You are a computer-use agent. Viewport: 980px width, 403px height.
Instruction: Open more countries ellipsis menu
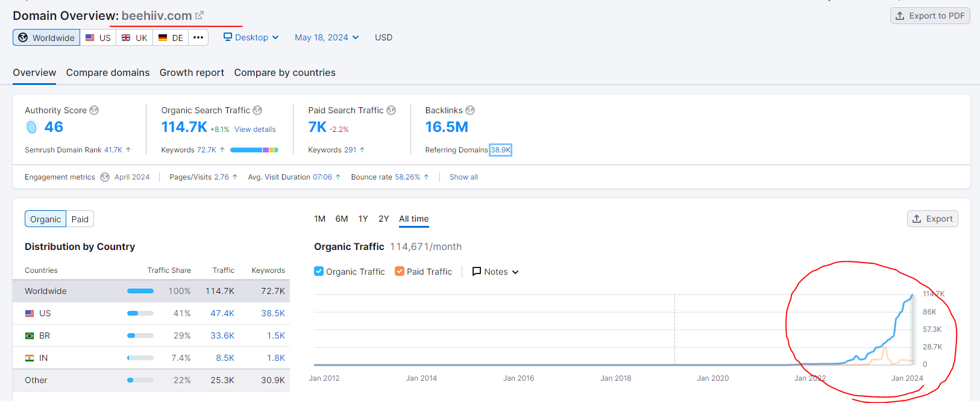click(x=198, y=37)
